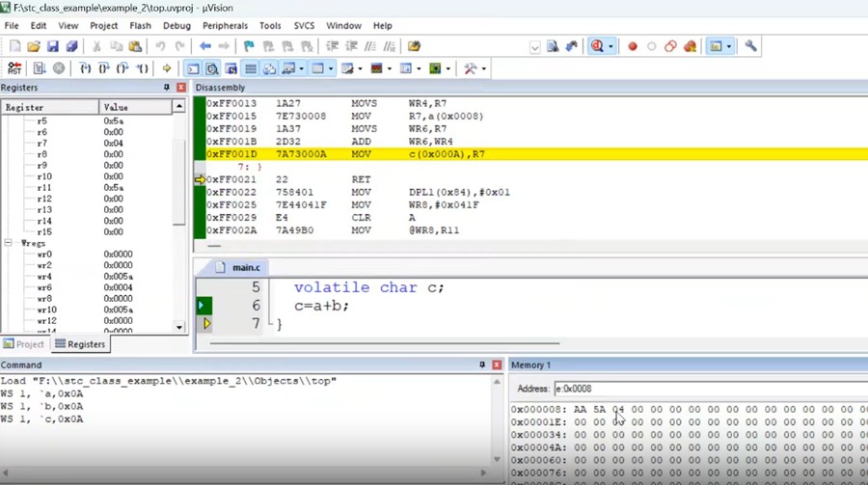Open the debug session magnifier dropdown arrow
Viewport: 868px width, 485px height.
[x=610, y=46]
